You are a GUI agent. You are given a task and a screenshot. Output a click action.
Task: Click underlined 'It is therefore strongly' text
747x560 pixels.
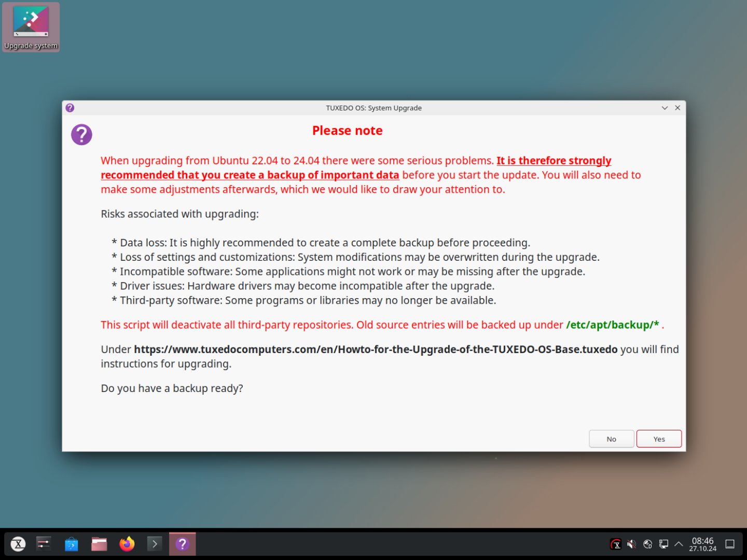554,161
